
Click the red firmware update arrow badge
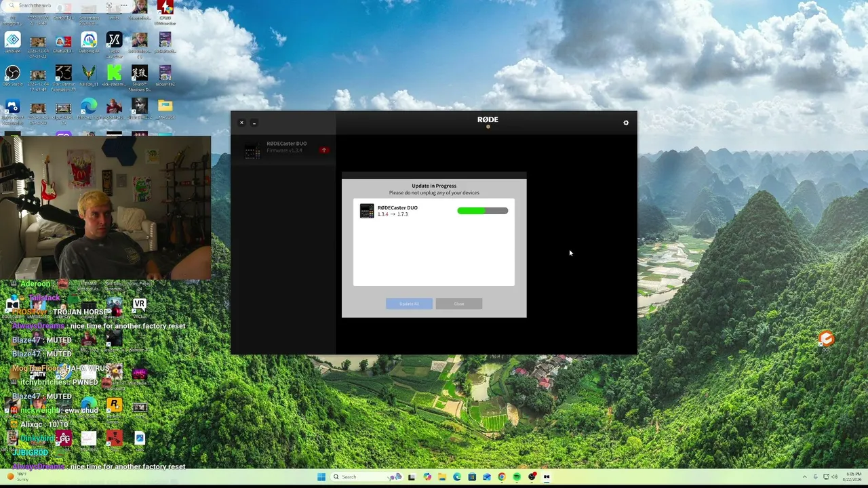tap(324, 150)
